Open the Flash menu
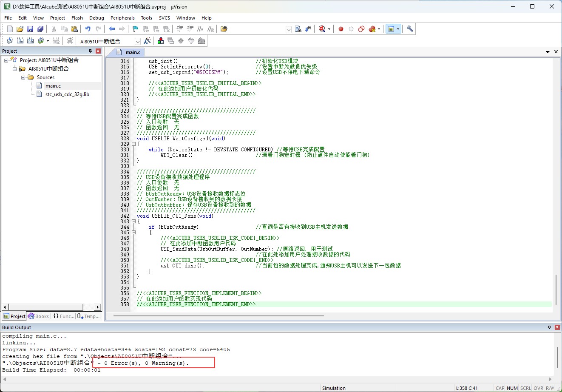Image resolution: width=562 pixels, height=392 pixels. point(77,18)
